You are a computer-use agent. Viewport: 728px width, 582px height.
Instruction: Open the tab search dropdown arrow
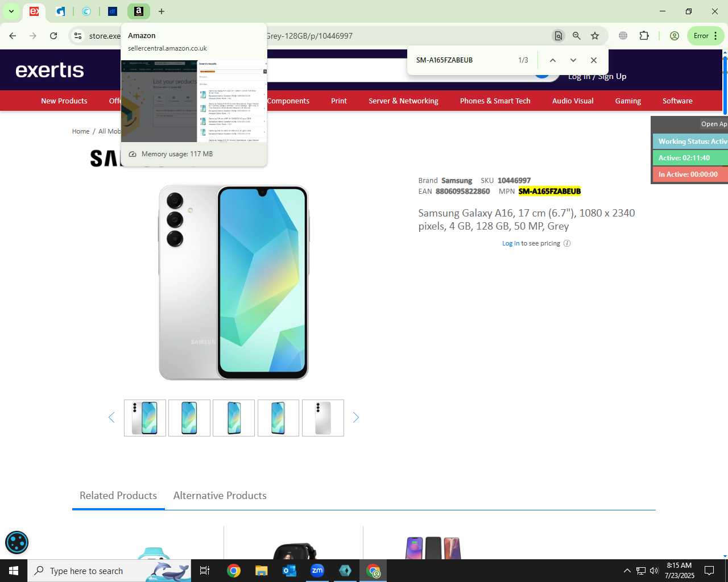point(11,11)
